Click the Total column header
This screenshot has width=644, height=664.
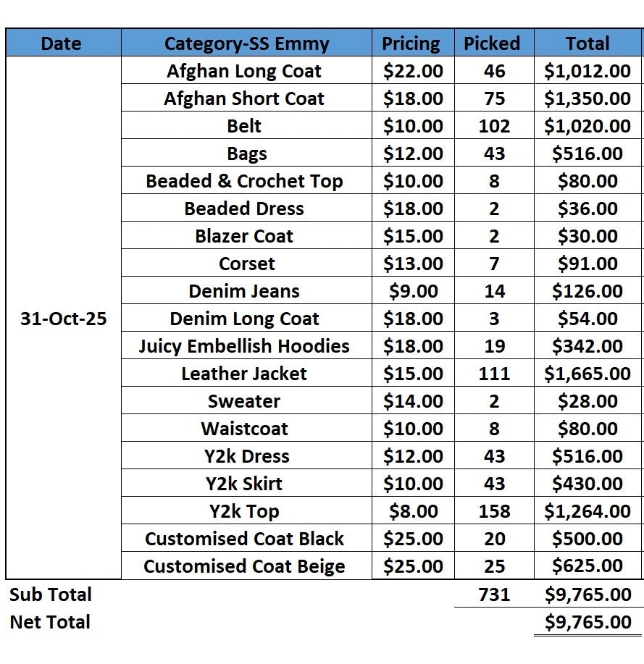click(587, 43)
